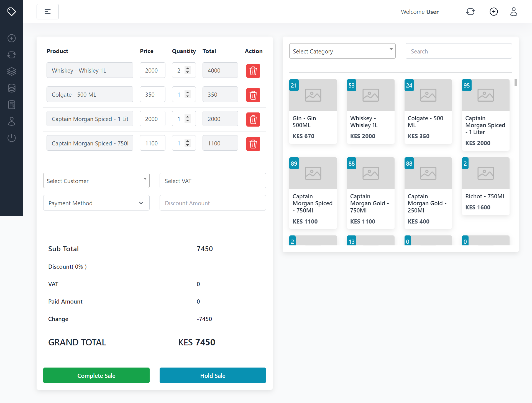Screen dimensions: 532x403
Task: Click the product Search field
Action: coord(459,51)
